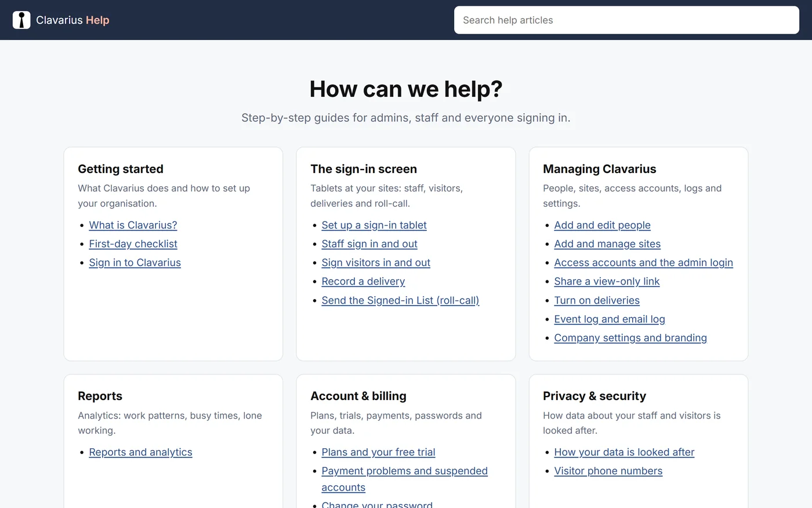Image resolution: width=812 pixels, height=508 pixels.
Task: Click the Account & billing card heading
Action: click(358, 396)
